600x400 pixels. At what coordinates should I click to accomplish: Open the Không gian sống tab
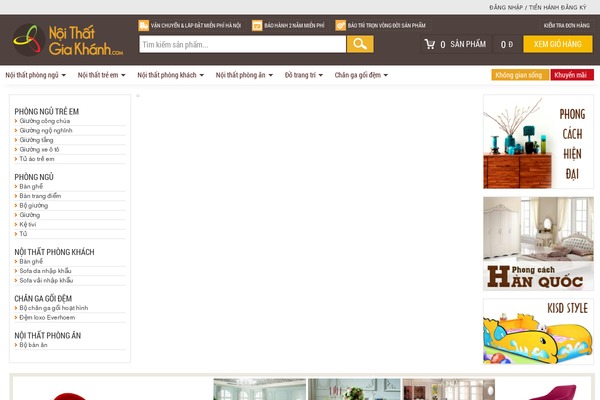pyautogui.click(x=520, y=75)
